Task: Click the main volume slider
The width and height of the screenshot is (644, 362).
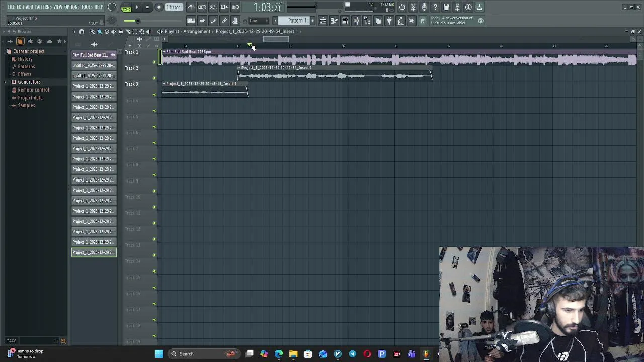Action: 152,21
